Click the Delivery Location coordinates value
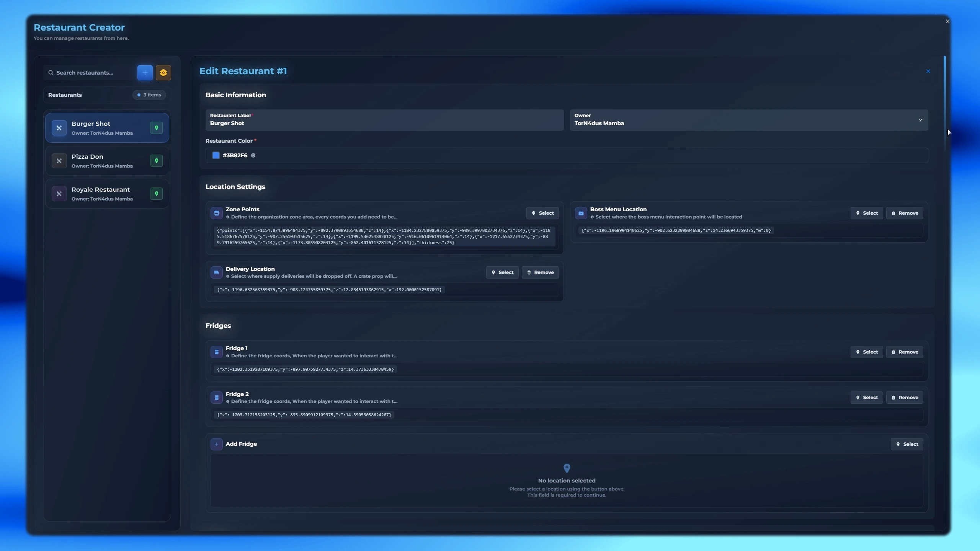The height and width of the screenshot is (551, 980). pos(329,290)
